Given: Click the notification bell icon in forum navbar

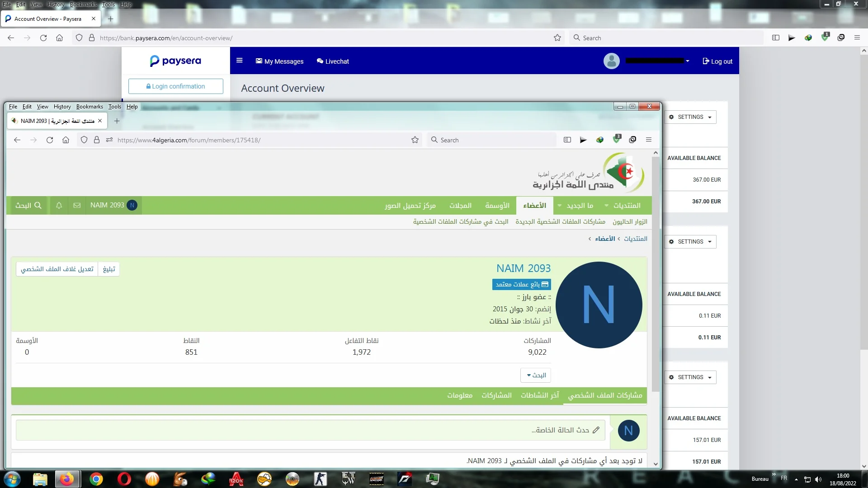Looking at the screenshot, I should [59, 205].
